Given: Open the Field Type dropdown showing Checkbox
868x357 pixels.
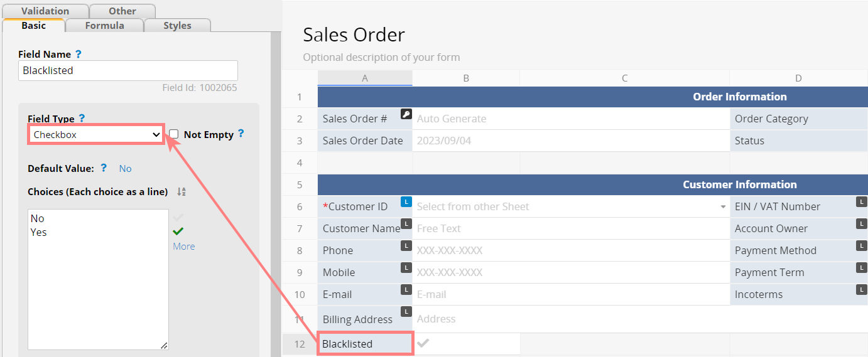Looking at the screenshot, I should (97, 134).
